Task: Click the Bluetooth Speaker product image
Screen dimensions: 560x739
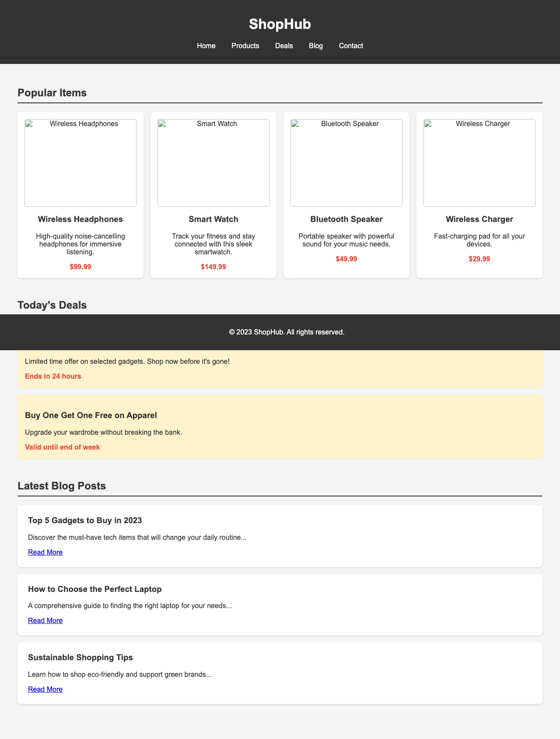Action: pos(346,163)
